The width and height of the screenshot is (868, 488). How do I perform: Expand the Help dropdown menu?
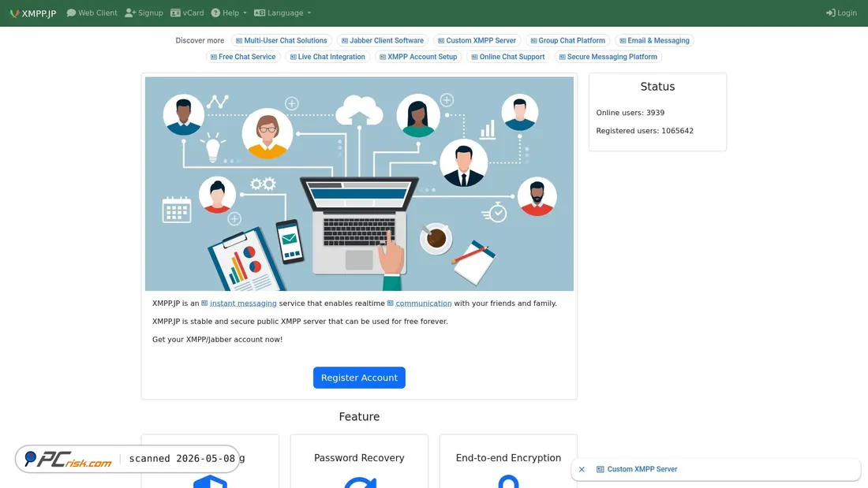click(x=229, y=13)
